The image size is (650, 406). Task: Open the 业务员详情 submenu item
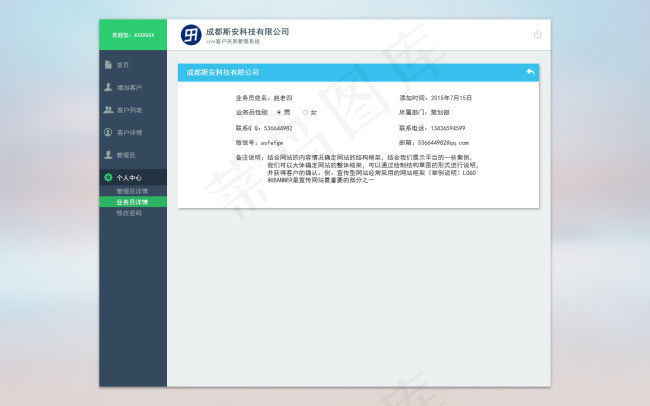[x=133, y=202]
